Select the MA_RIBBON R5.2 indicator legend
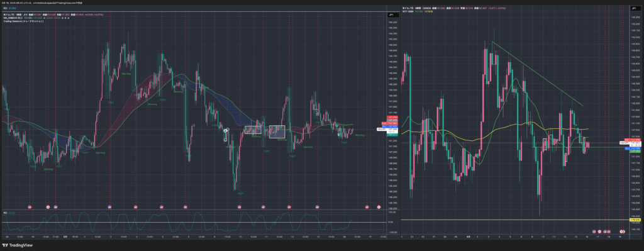 [13, 18]
